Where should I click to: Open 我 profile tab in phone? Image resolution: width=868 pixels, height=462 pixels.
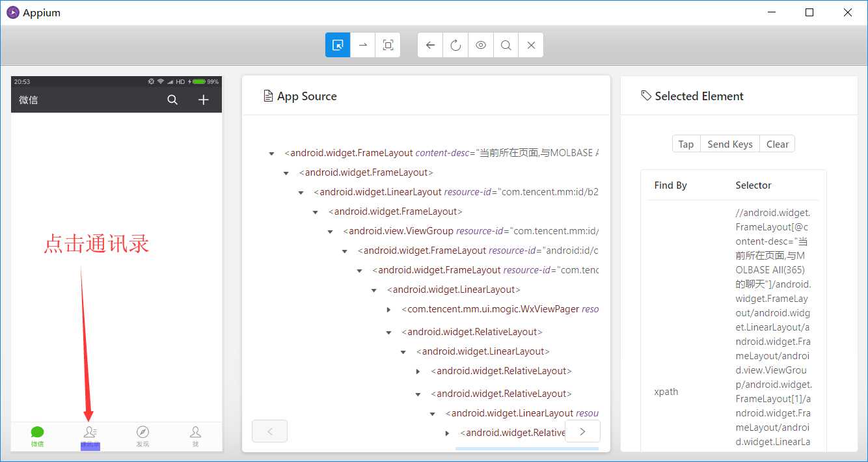195,436
